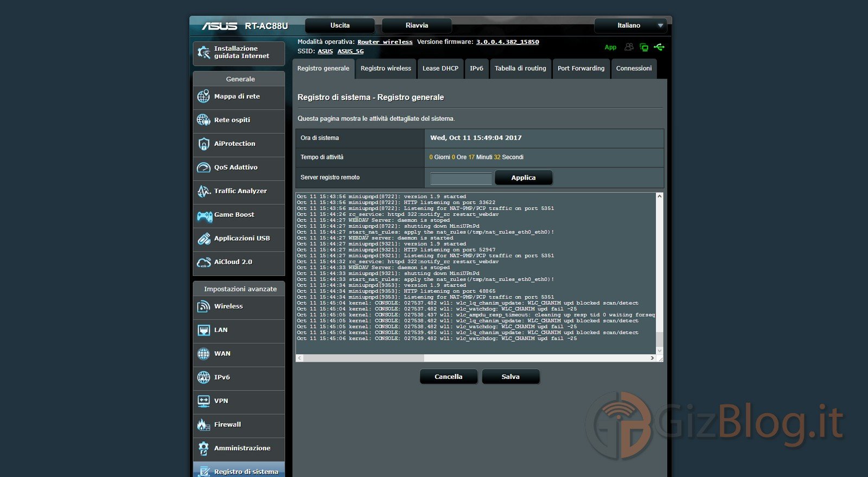Switch to the Registro generale tab

point(323,69)
